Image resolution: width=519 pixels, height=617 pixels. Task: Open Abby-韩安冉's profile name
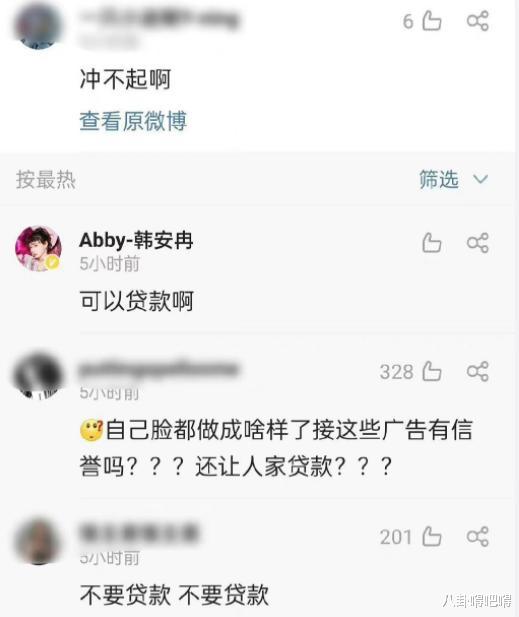pyautogui.click(x=136, y=240)
